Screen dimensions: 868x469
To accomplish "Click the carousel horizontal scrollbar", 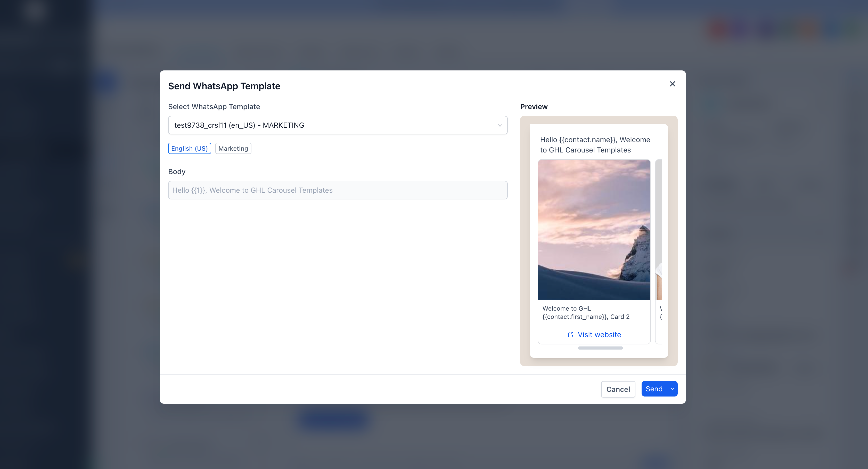I will point(600,348).
